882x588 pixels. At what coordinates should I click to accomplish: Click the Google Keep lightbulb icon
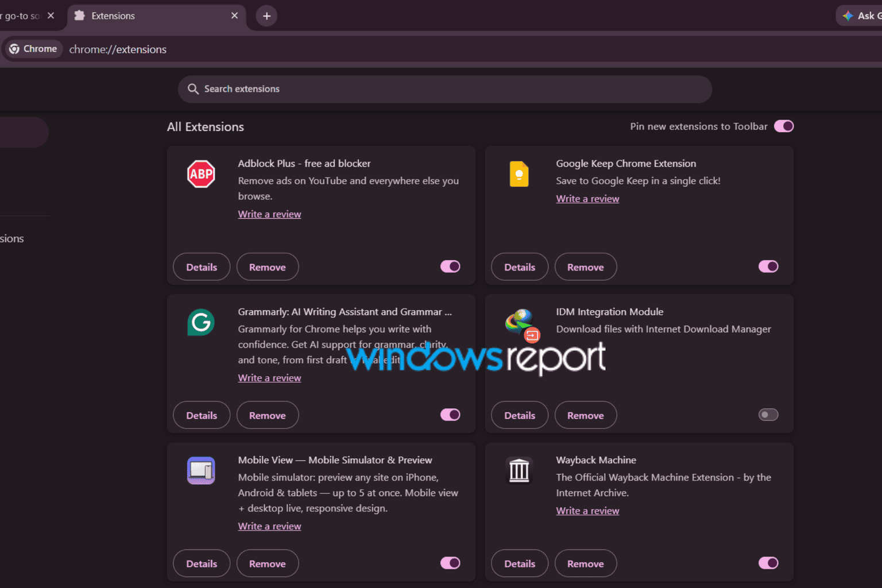(x=519, y=174)
